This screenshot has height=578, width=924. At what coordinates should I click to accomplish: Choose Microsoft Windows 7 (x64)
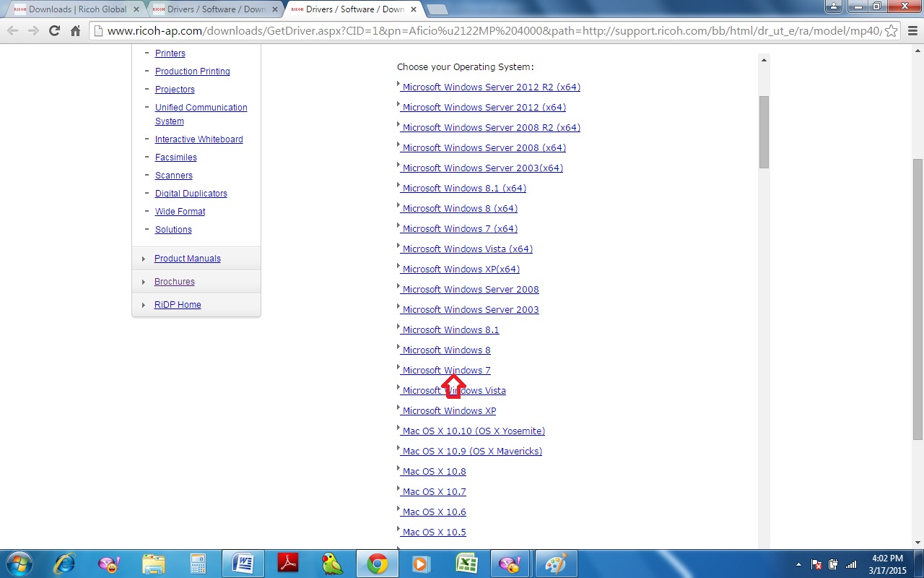460,229
